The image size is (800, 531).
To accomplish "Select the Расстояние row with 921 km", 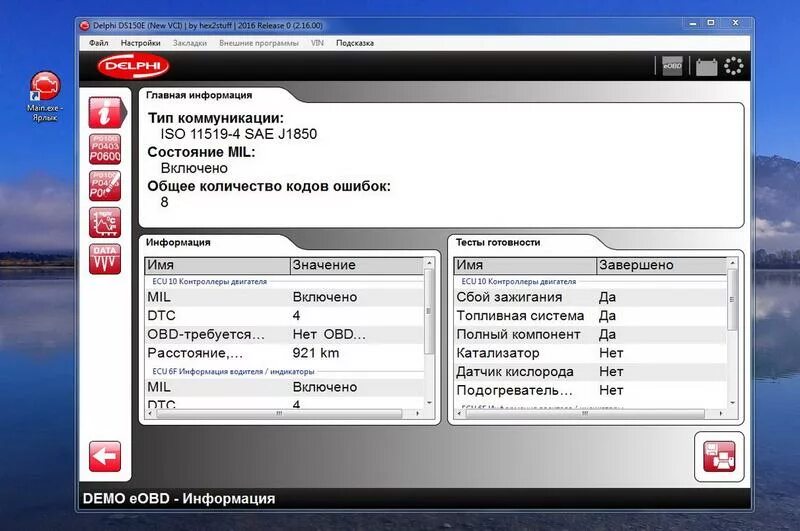I will 285,353.
